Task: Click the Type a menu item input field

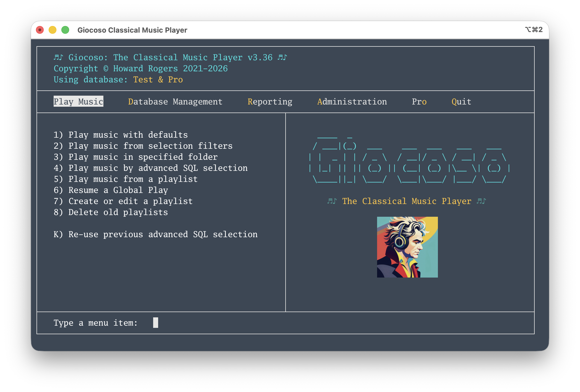Action: click(156, 323)
